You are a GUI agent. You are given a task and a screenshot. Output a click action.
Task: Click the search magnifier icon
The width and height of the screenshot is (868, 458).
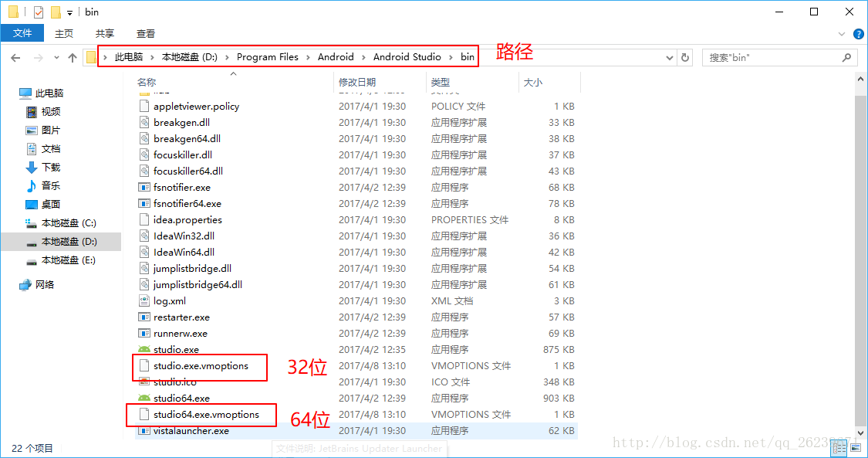pyautogui.click(x=846, y=58)
